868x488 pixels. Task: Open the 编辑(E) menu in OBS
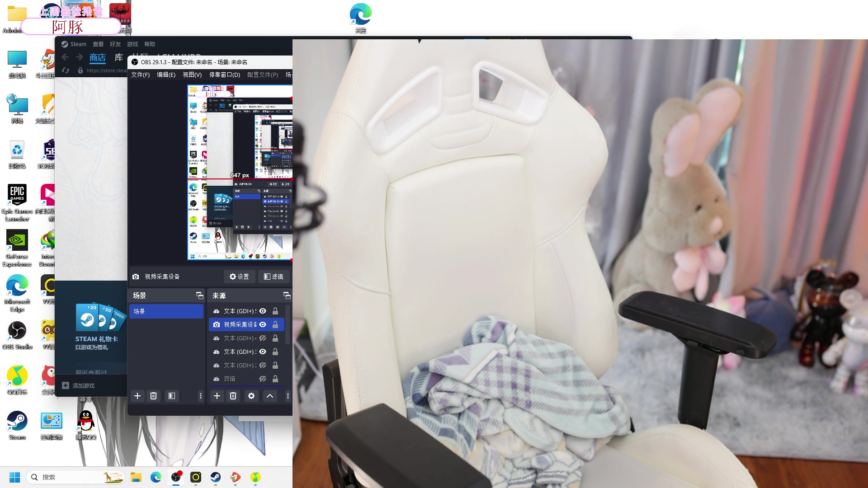pyautogui.click(x=166, y=75)
